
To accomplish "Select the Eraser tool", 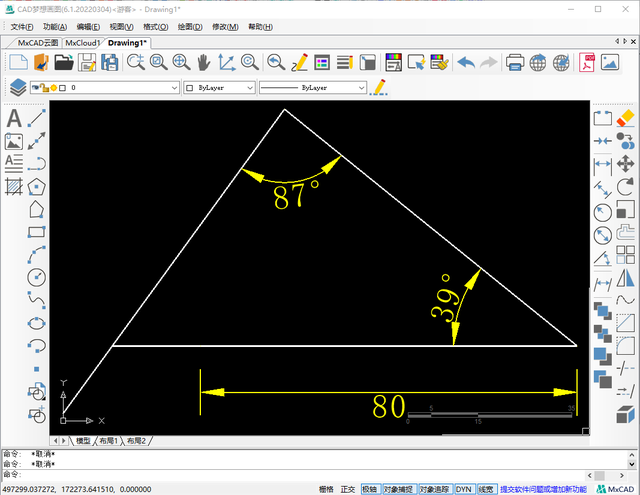I will click(x=625, y=119).
